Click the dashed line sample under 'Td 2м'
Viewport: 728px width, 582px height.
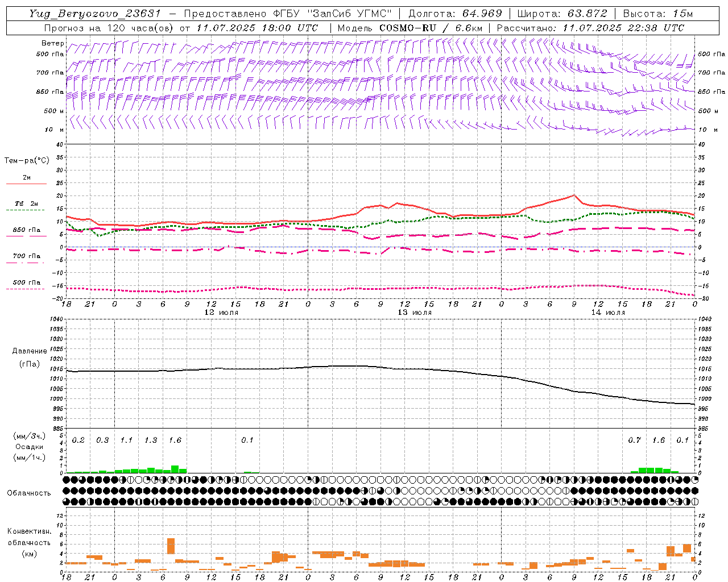point(26,210)
